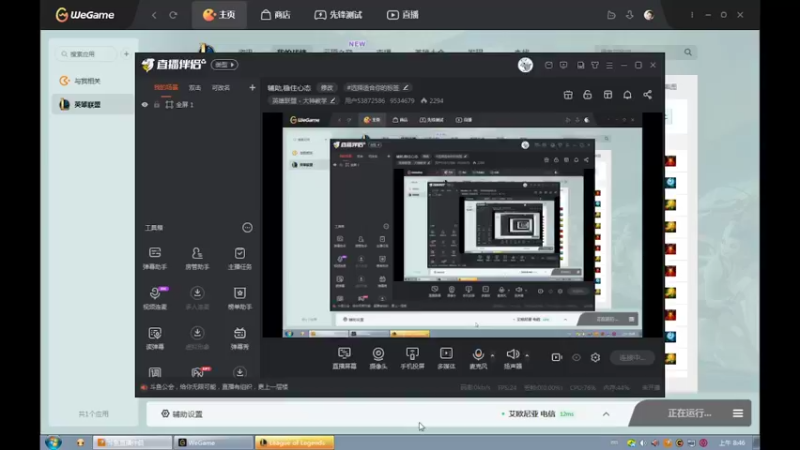Image resolution: width=800 pixels, height=450 pixels.
Task: Expand server panel chevron in WeGame bar
Action: pos(606,414)
